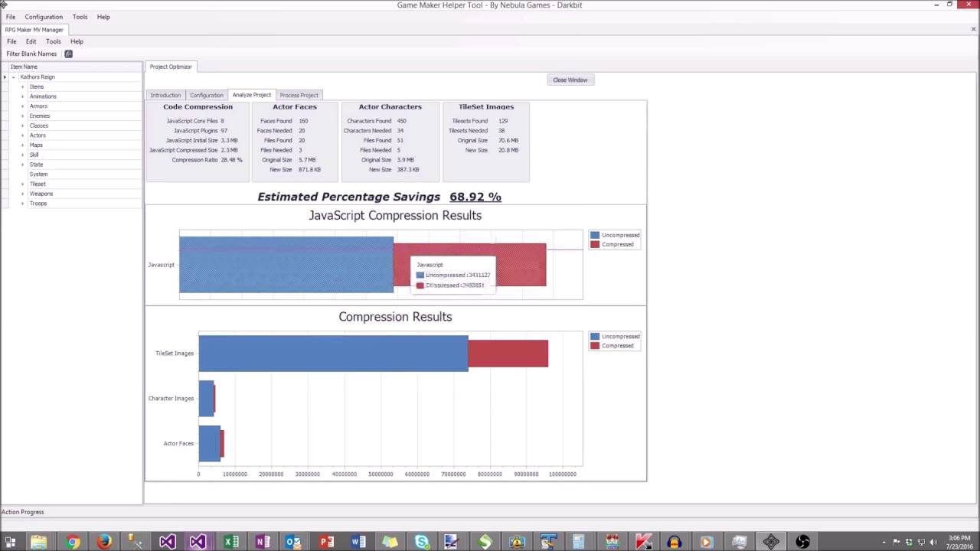Expand the Armors node
Image resolution: width=980 pixels, height=551 pixels.
[x=23, y=106]
